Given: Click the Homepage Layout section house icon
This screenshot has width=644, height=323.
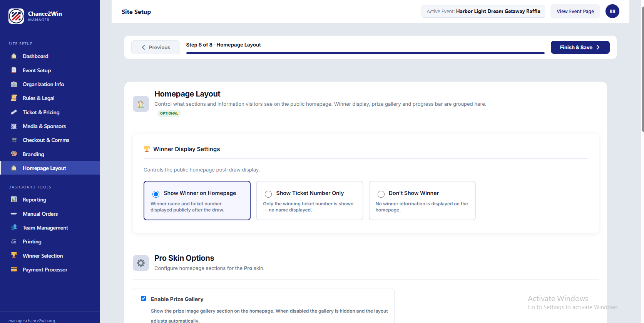Looking at the screenshot, I should point(141,104).
